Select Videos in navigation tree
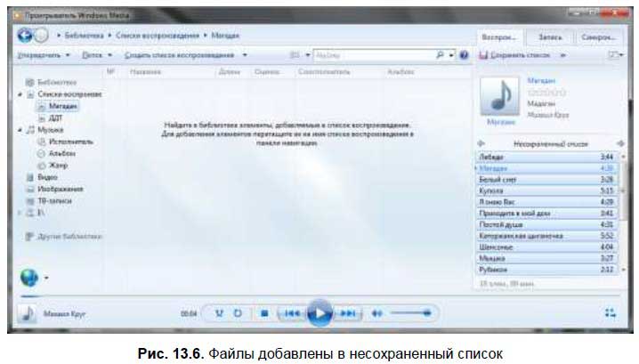639x364 pixels. tap(47, 177)
